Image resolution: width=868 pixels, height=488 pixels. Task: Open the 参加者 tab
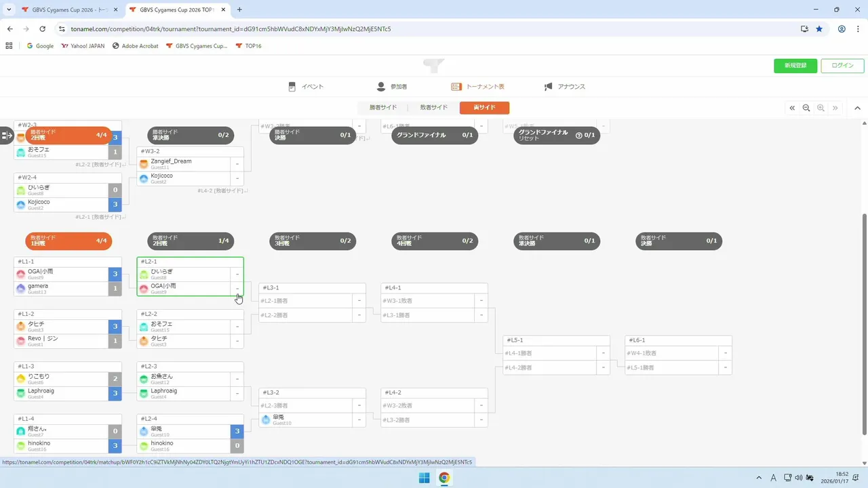click(x=392, y=87)
